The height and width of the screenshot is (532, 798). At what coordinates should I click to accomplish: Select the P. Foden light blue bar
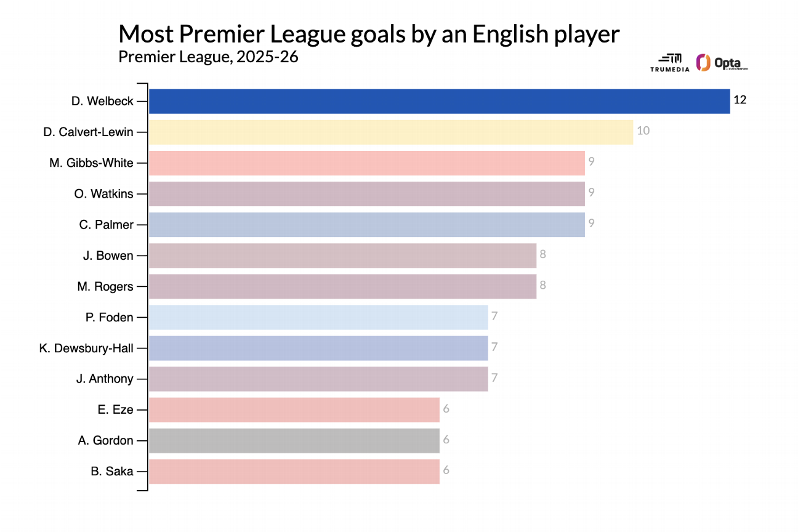318,317
